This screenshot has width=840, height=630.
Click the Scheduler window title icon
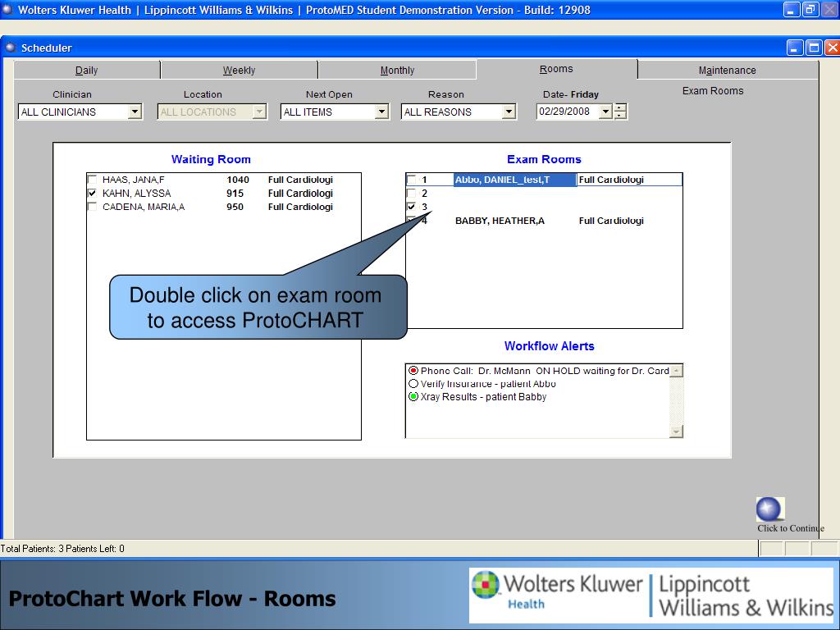10,48
